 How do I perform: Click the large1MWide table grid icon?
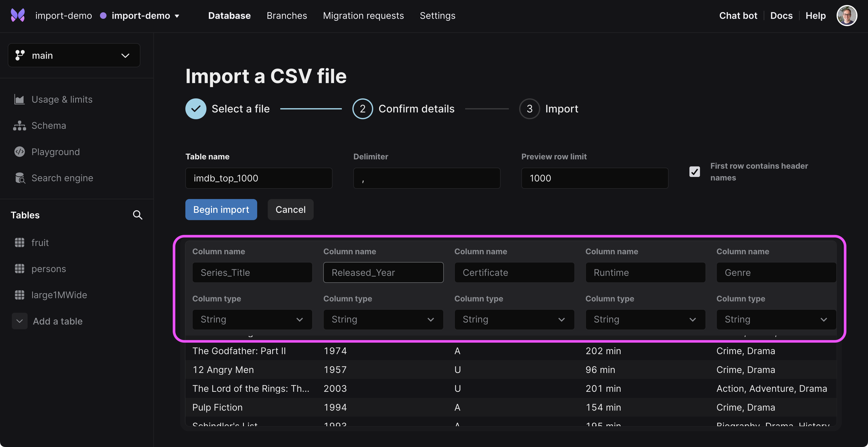(x=20, y=295)
